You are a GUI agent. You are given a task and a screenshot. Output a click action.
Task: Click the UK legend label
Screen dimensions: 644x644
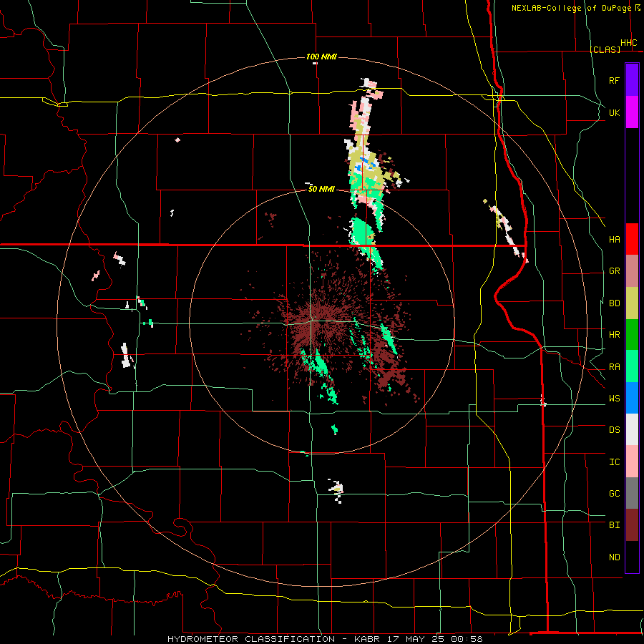tap(614, 112)
